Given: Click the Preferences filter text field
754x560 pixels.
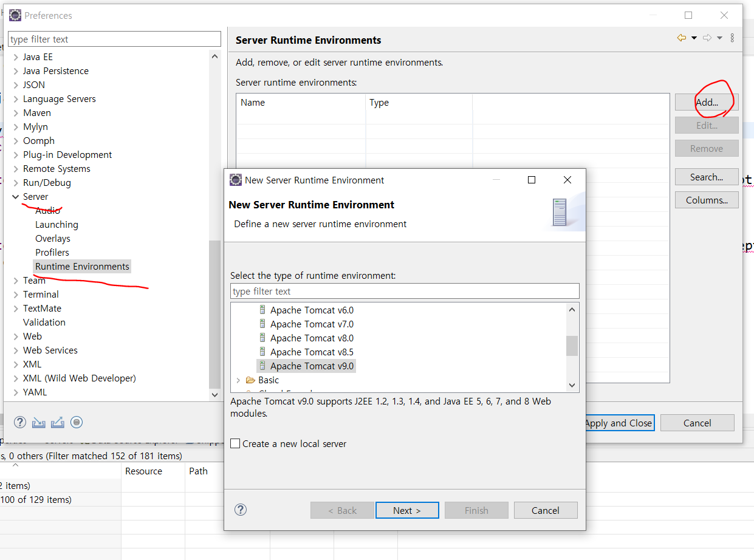Looking at the screenshot, I should click(x=114, y=39).
